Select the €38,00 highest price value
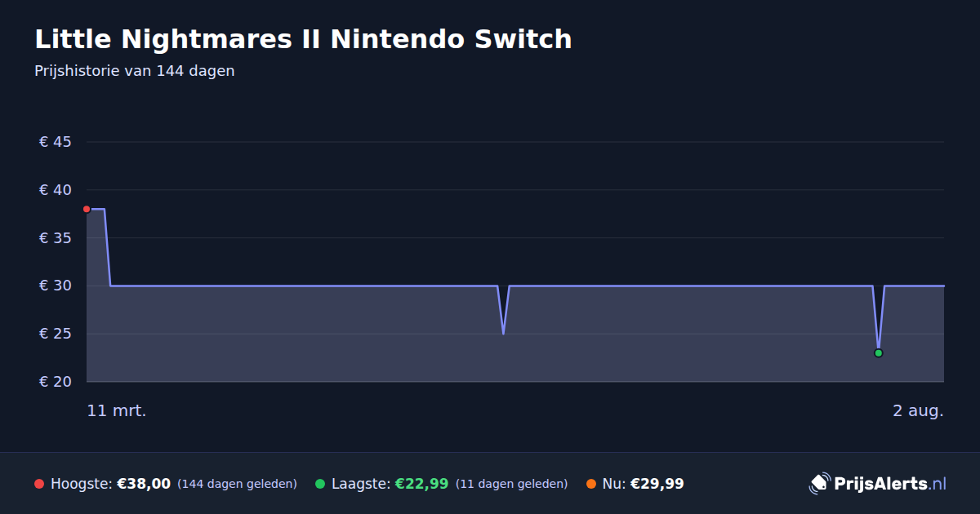 [x=144, y=484]
